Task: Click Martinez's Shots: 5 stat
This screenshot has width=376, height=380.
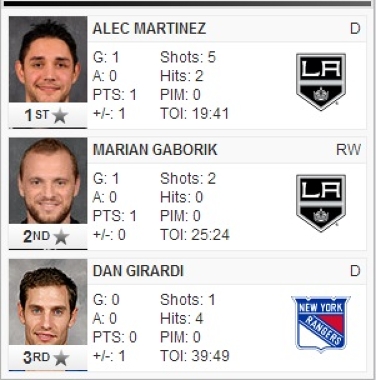Action: tap(188, 57)
